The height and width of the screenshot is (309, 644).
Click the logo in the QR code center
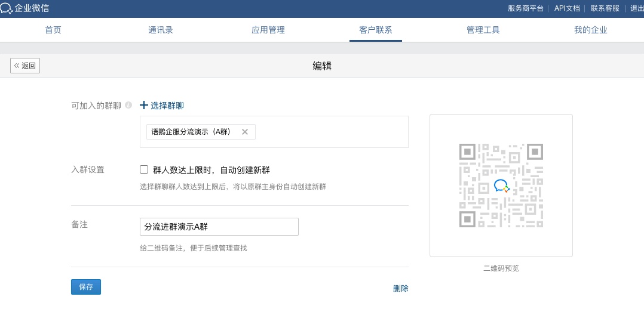click(501, 186)
